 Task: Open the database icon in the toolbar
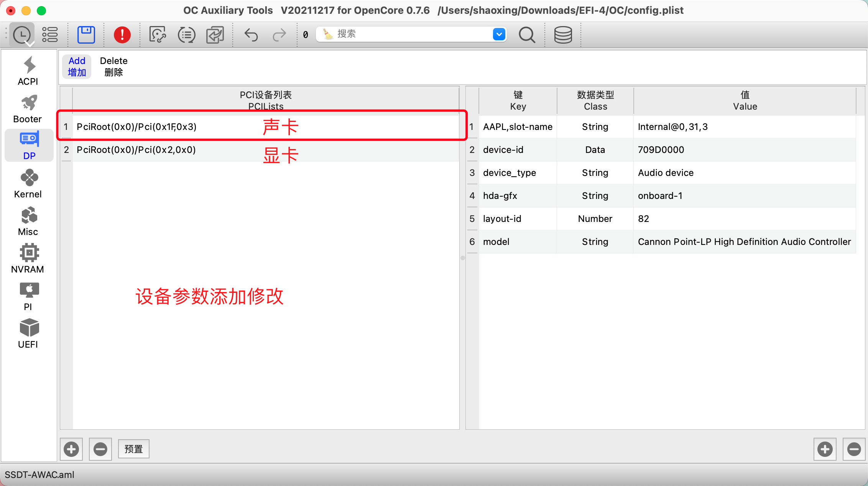pyautogui.click(x=563, y=35)
